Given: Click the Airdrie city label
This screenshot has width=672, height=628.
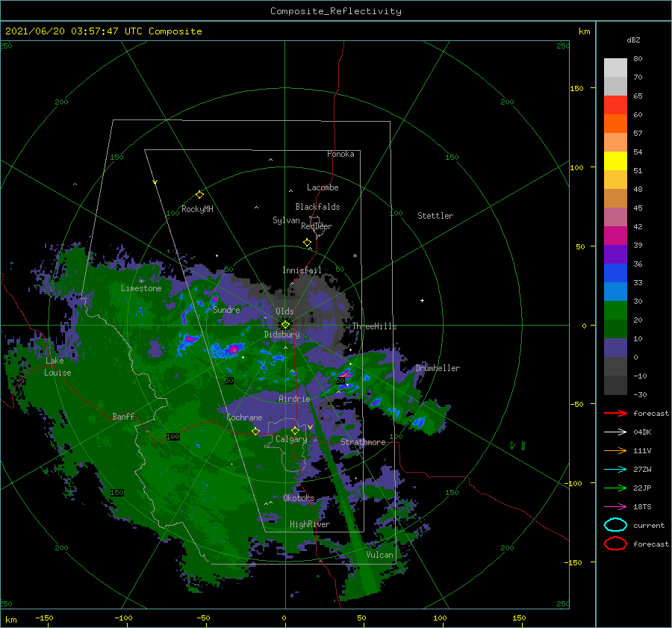Looking at the screenshot, I should pos(294,399).
